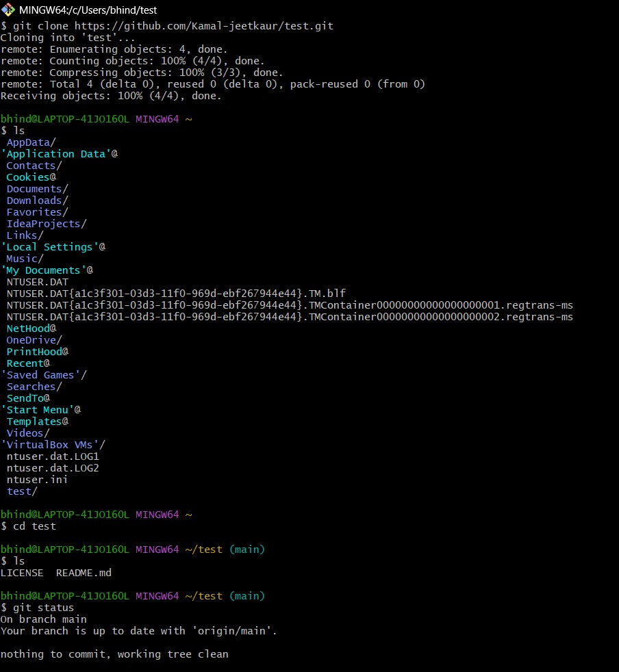Viewport: 619px width, 672px height.
Task: Click the GitHub clone URL text
Action: [204, 26]
